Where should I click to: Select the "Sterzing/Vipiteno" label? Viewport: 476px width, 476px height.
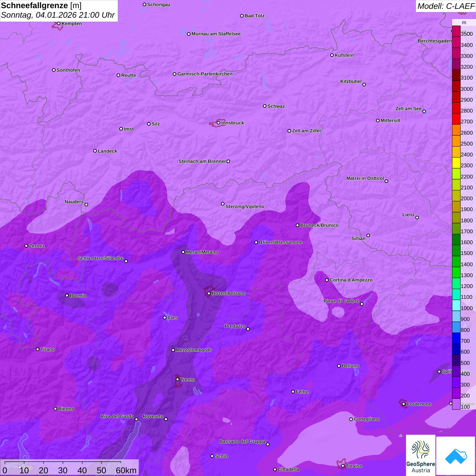point(245,206)
